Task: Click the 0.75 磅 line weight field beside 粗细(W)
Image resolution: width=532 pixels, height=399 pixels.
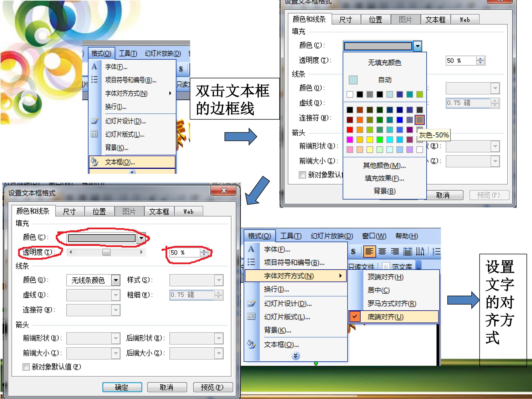Action: click(192, 295)
